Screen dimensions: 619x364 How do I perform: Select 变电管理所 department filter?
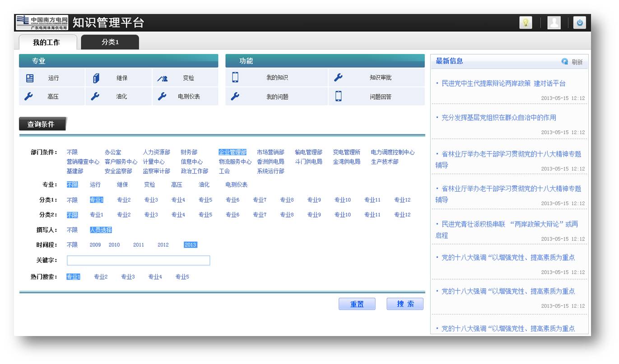347,152
